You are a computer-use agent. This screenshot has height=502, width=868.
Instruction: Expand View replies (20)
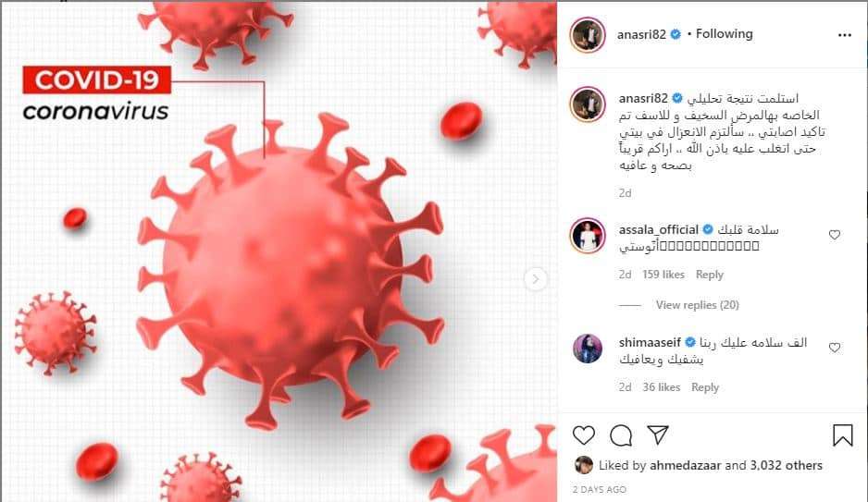(x=697, y=305)
